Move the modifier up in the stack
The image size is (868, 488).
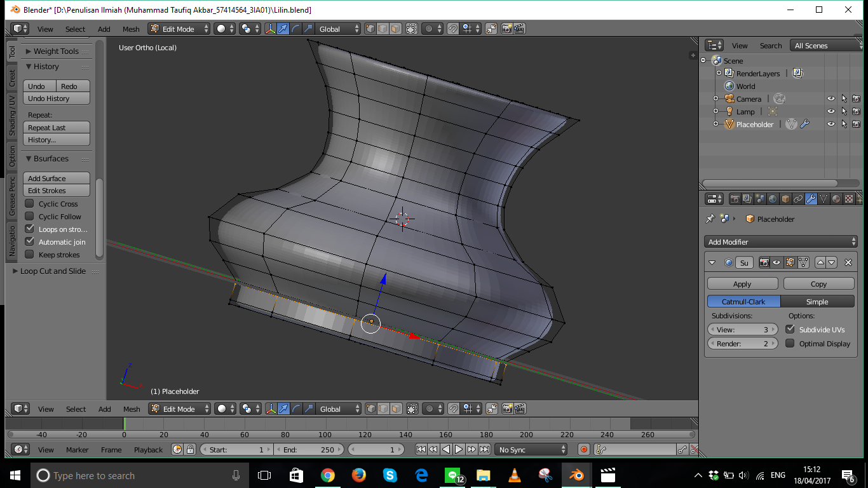click(820, 262)
